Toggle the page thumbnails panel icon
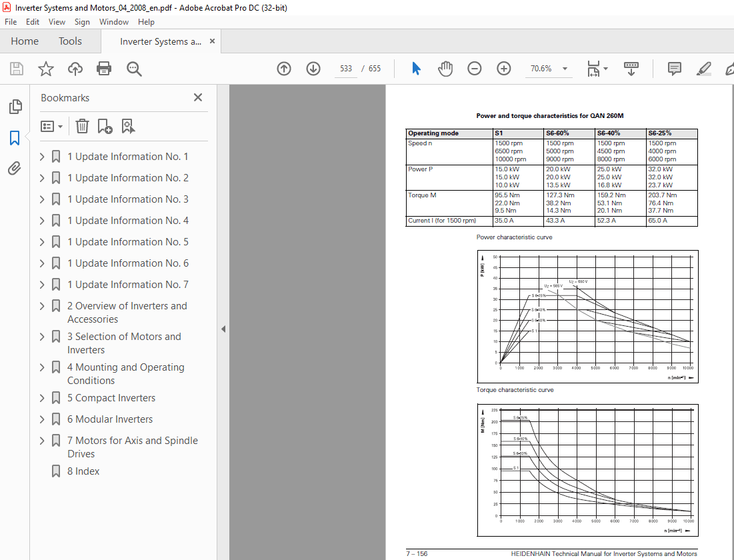This screenshot has height=560, width=734. click(x=15, y=107)
